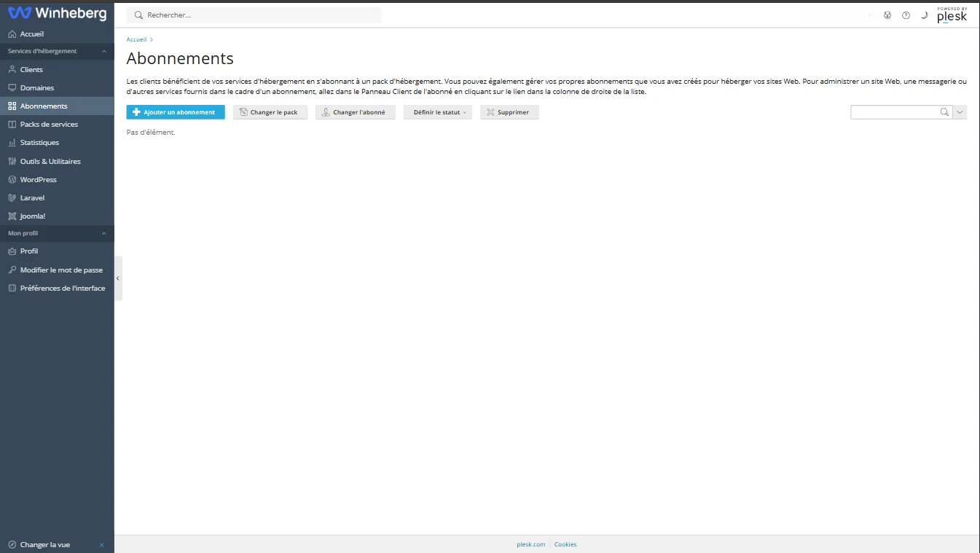Viewport: 980px width, 553px height.
Task: Open the WordPress toolkit
Action: click(x=57, y=179)
